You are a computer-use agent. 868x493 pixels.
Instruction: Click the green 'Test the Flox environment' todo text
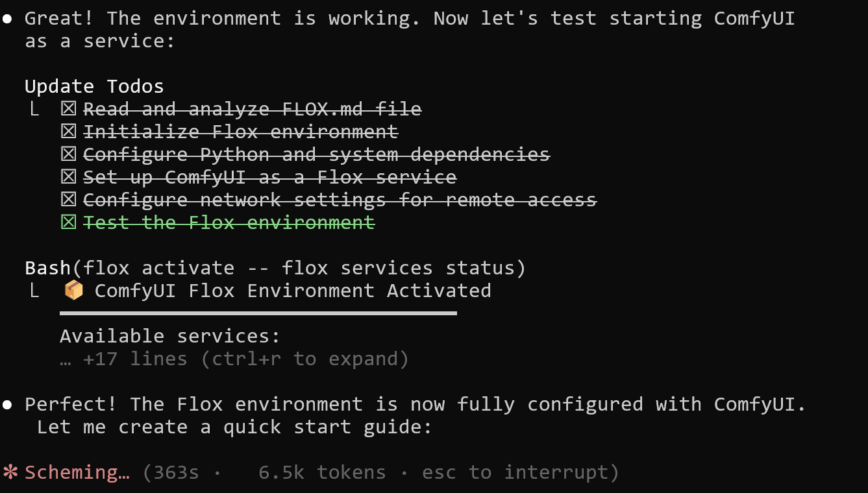pyautogui.click(x=229, y=222)
